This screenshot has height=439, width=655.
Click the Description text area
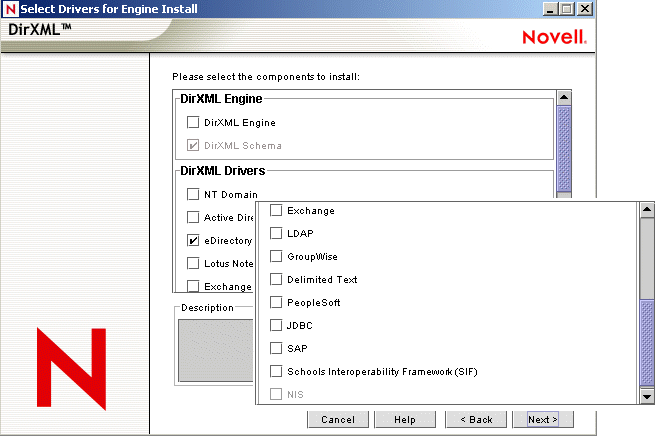coord(216,350)
